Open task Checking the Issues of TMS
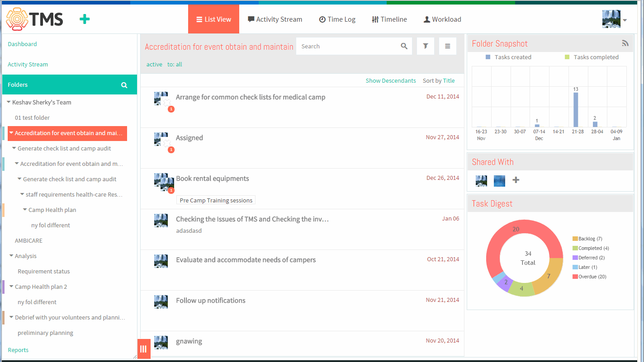Image resolution: width=644 pixels, height=362 pixels. (252, 219)
